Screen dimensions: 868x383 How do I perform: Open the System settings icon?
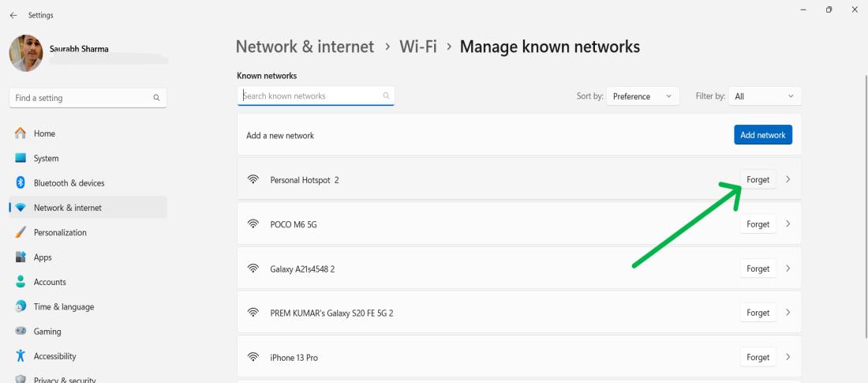[x=21, y=159]
